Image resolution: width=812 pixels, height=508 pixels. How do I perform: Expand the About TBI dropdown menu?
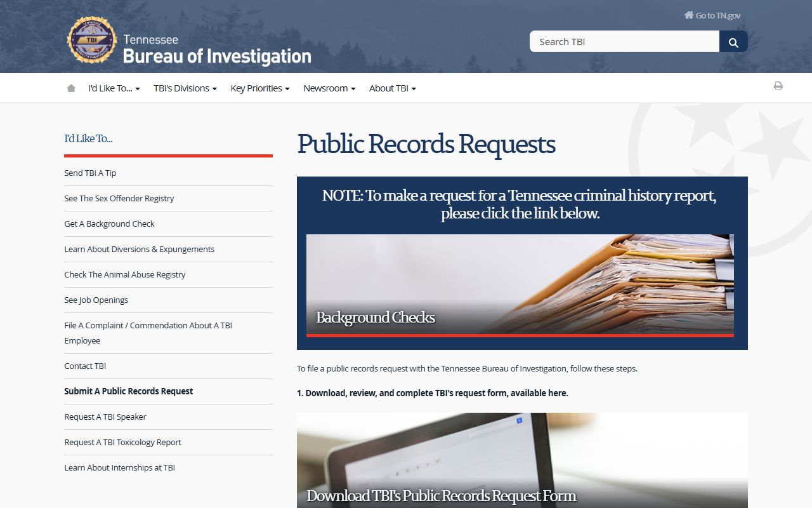[x=393, y=88]
